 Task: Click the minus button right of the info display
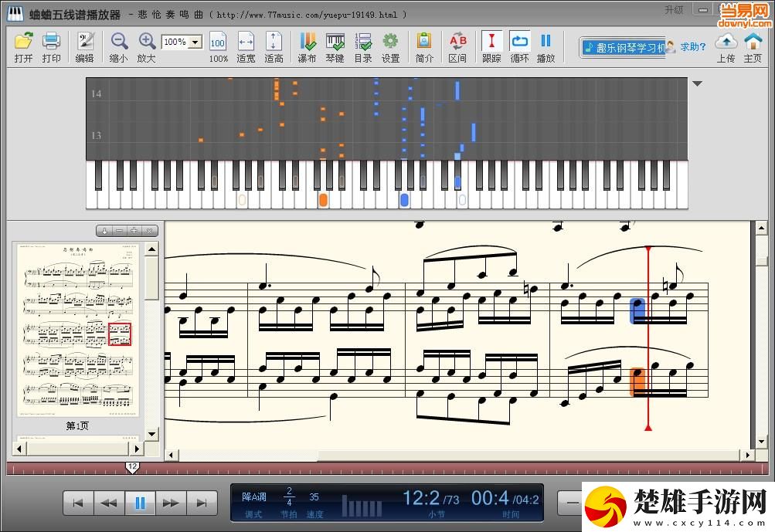coord(571,503)
